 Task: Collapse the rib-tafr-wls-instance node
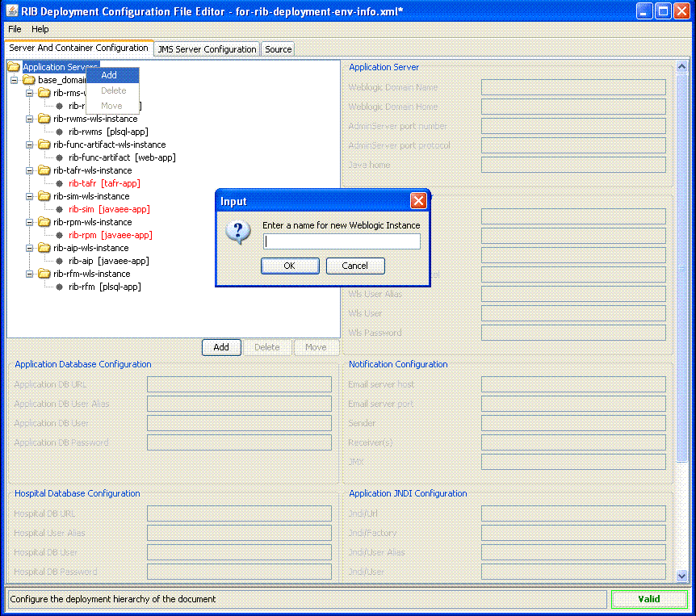coord(29,170)
